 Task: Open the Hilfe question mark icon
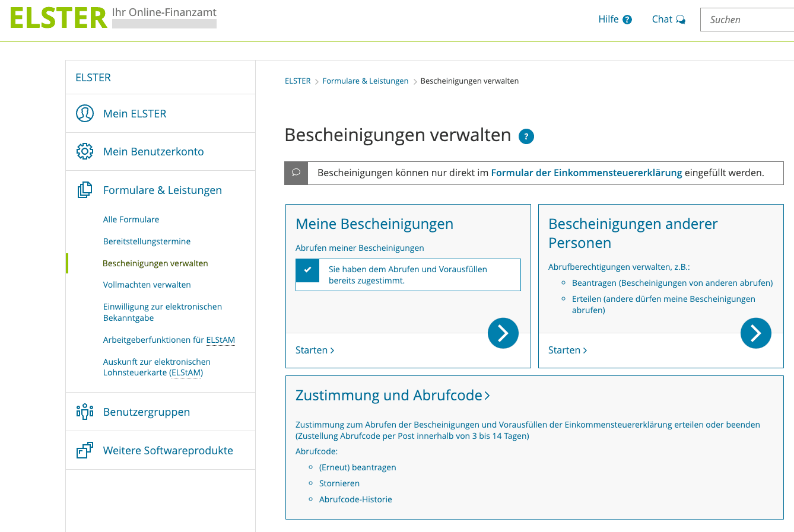627,20
